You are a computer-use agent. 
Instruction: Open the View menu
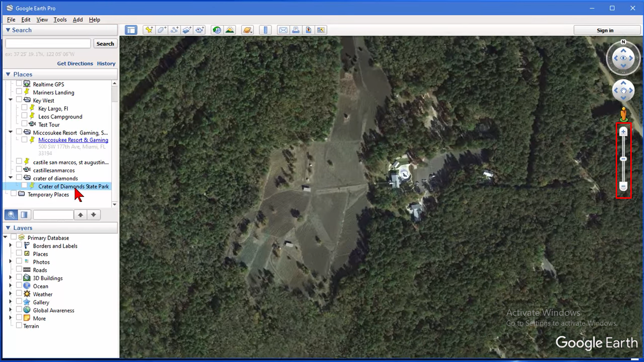(x=42, y=20)
